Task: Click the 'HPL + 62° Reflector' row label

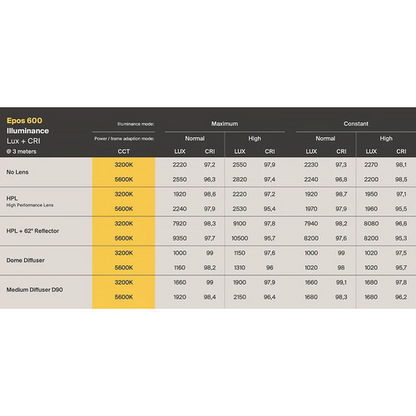Action: click(33, 231)
